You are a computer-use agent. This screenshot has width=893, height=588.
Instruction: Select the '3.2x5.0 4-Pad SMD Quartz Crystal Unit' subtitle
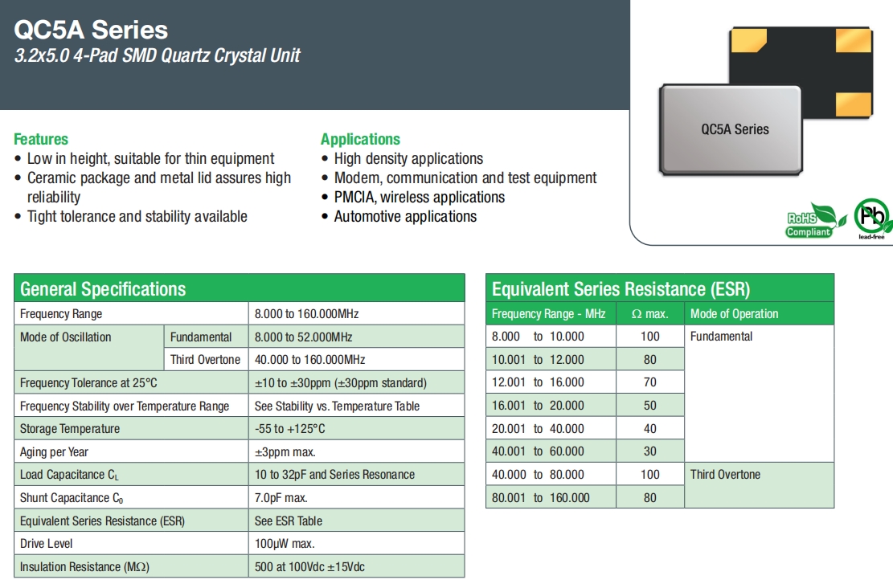(158, 55)
